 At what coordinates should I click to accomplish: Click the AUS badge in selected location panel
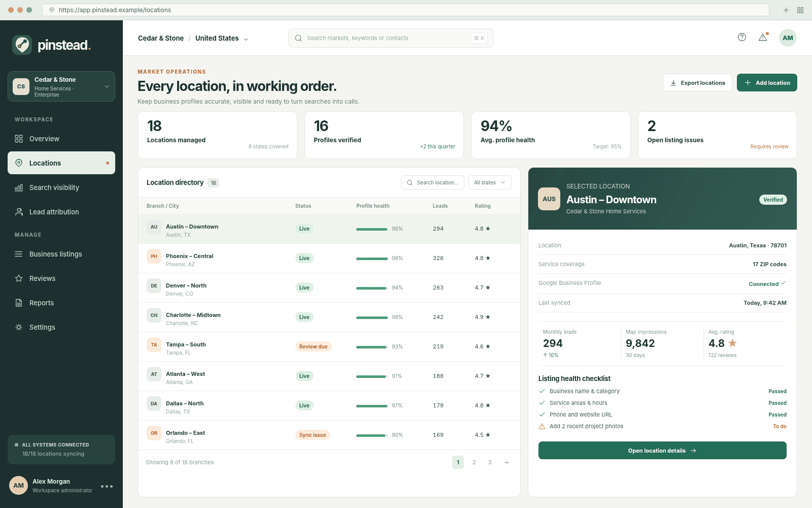coord(549,199)
